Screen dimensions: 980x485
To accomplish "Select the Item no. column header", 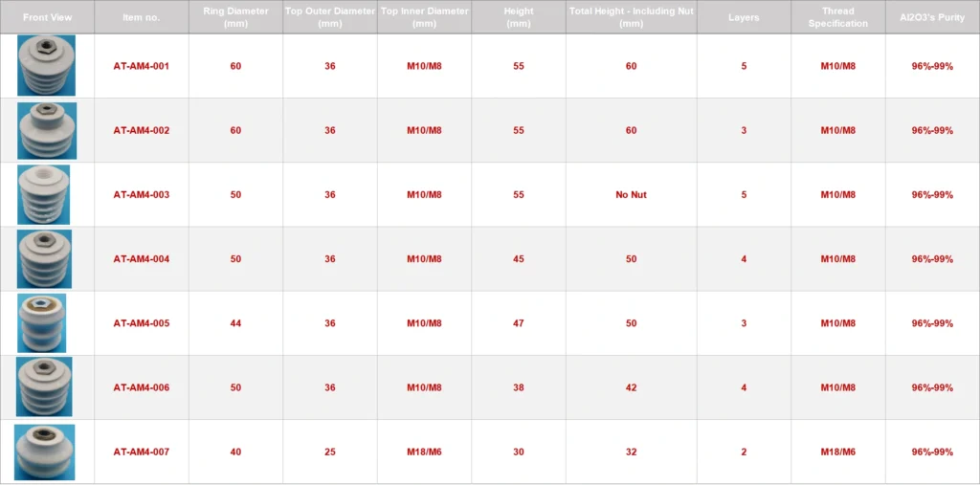I will [x=142, y=17].
